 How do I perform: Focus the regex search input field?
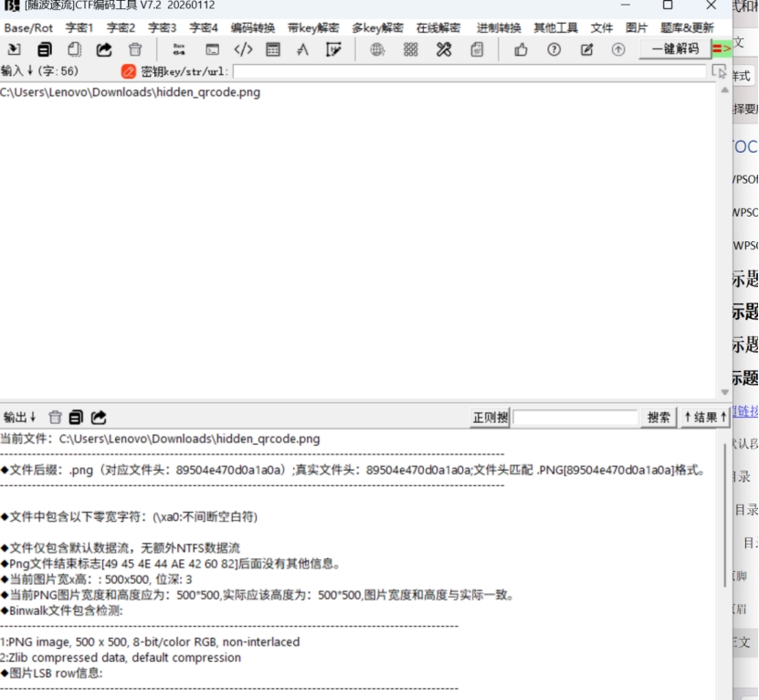tap(575, 417)
